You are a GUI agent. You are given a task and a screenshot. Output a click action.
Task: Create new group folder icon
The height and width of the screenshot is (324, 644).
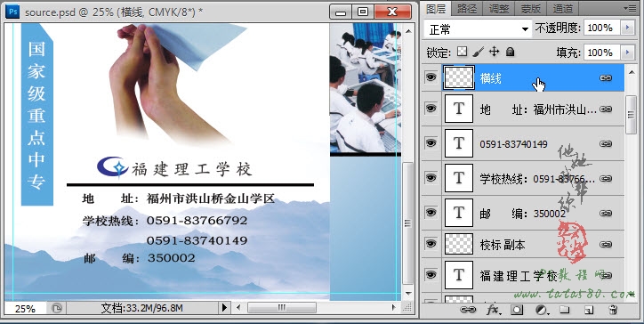pos(565,310)
